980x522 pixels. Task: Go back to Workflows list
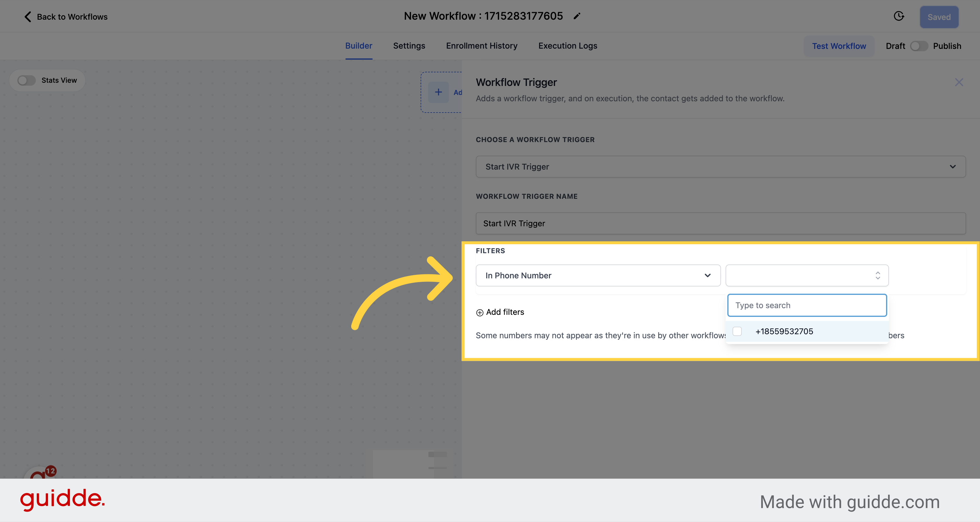click(x=65, y=17)
